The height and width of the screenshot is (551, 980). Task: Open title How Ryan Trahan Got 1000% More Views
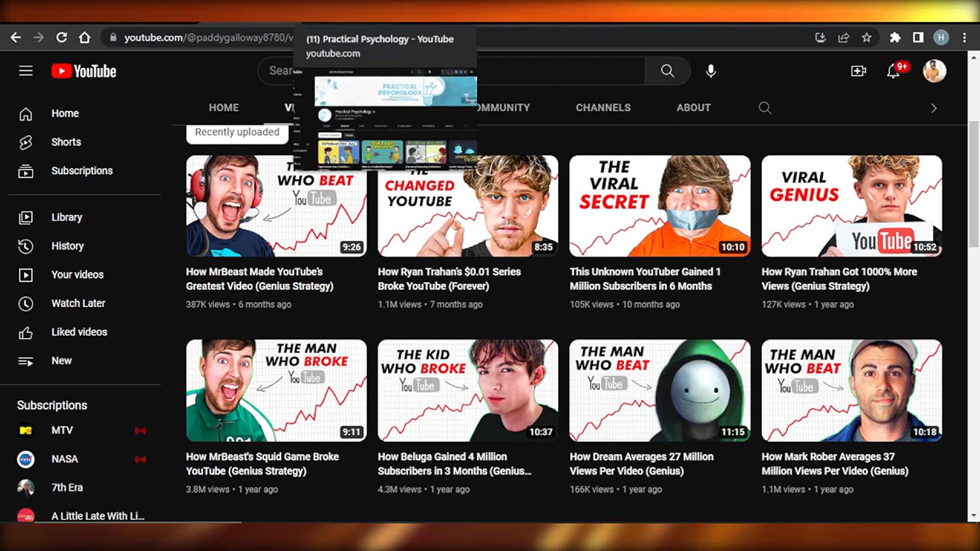point(839,279)
